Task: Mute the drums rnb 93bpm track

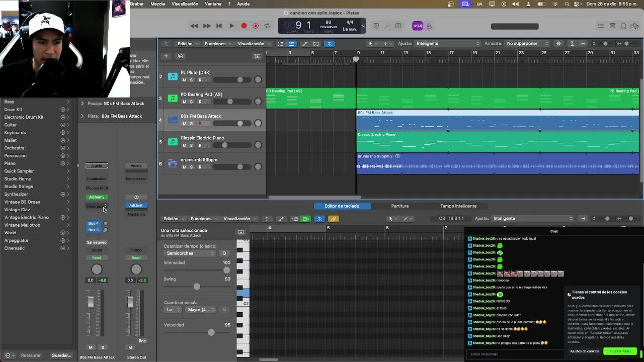Action: [184, 167]
